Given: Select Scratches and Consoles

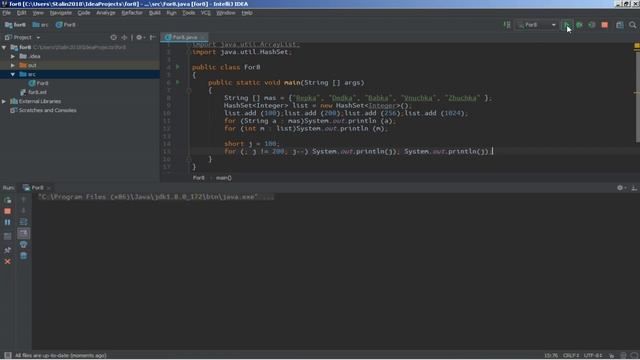Looking at the screenshot, I should click(x=43, y=110).
